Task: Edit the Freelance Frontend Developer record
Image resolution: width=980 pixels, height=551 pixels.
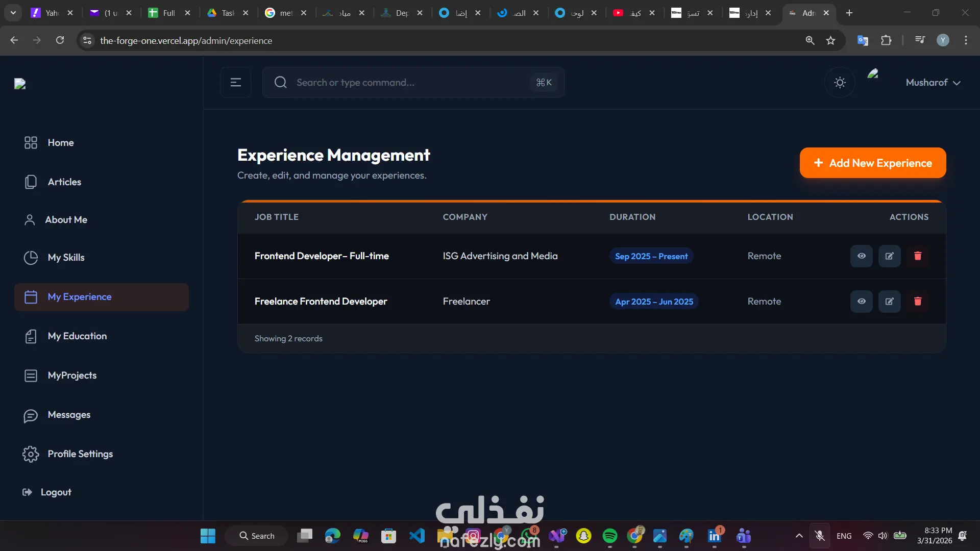Action: tap(889, 302)
